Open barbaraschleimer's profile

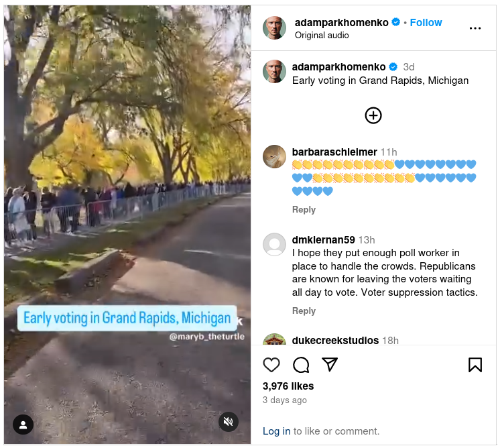pyautogui.click(x=334, y=152)
